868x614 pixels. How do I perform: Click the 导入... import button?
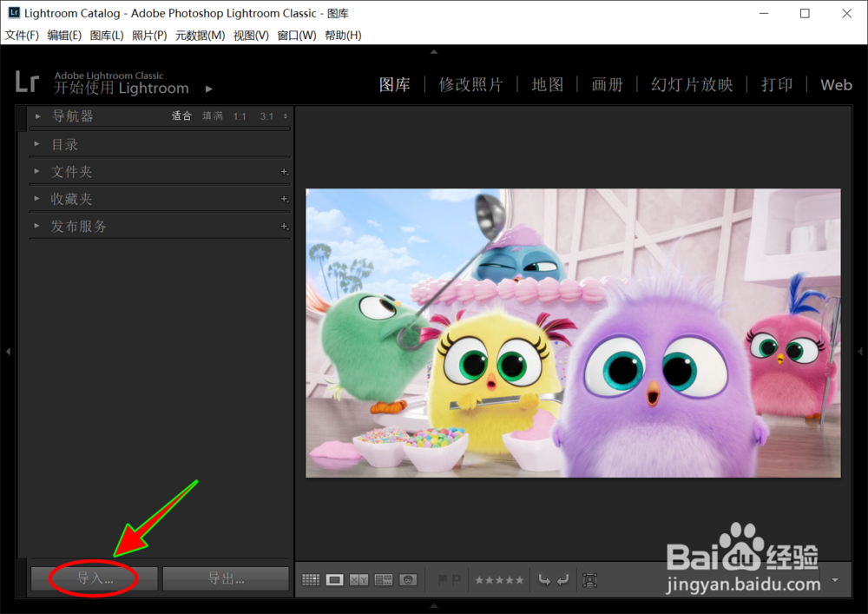(94, 578)
